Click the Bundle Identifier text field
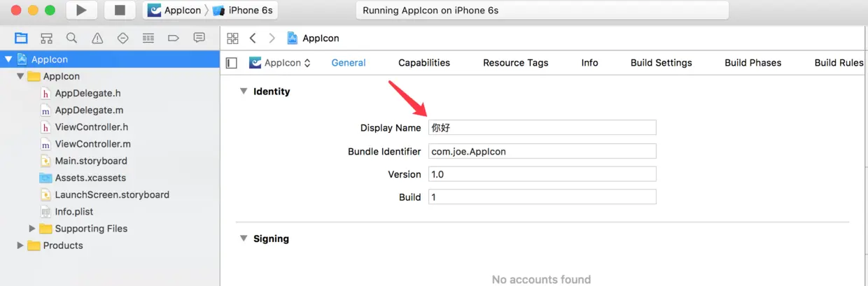The image size is (868, 286). pos(542,151)
